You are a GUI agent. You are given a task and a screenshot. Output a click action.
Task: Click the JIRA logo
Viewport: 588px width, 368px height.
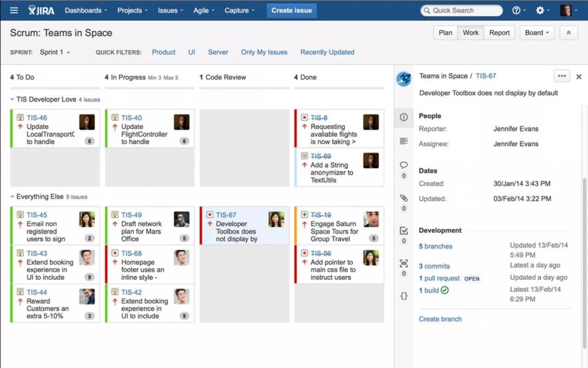pyautogui.click(x=41, y=10)
